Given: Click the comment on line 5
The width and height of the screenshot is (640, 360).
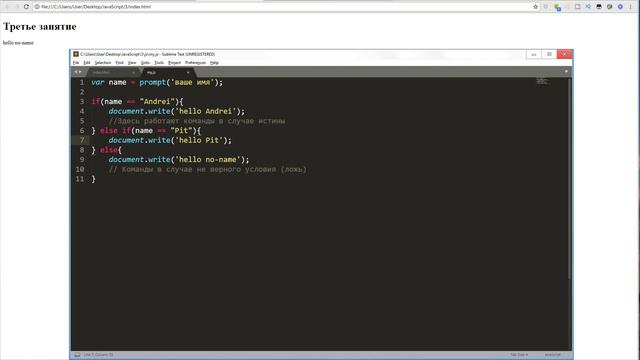Looking at the screenshot, I should [x=197, y=121].
